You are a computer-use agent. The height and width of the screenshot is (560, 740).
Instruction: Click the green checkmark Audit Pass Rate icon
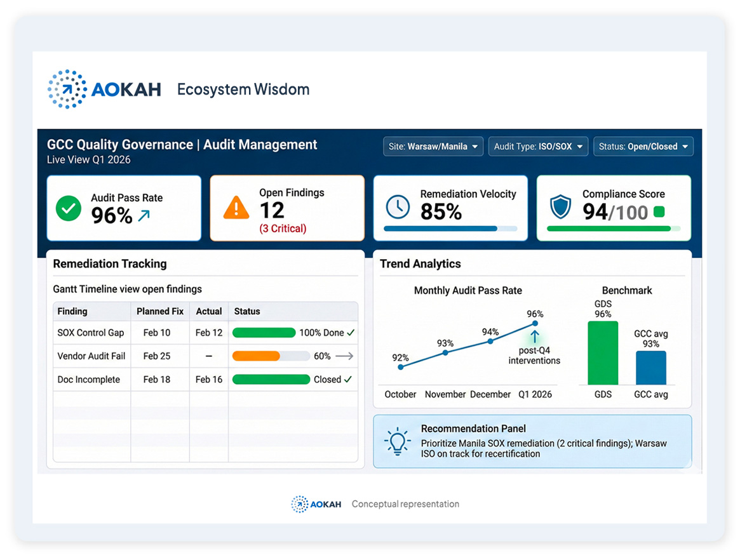click(68, 208)
